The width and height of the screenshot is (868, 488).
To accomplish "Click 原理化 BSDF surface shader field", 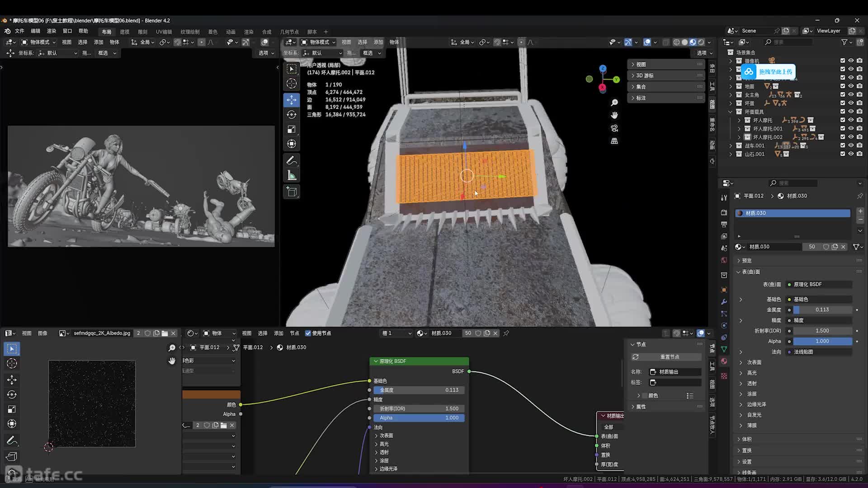I will pos(819,284).
